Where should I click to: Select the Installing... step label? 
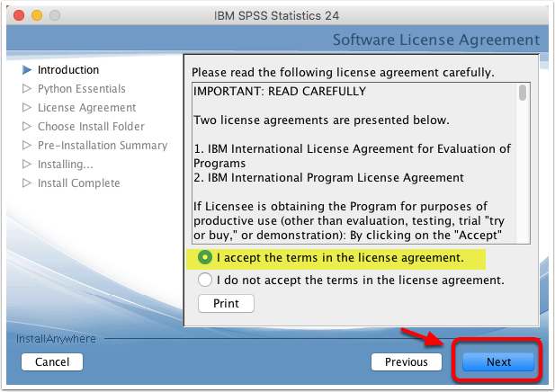[x=66, y=165]
